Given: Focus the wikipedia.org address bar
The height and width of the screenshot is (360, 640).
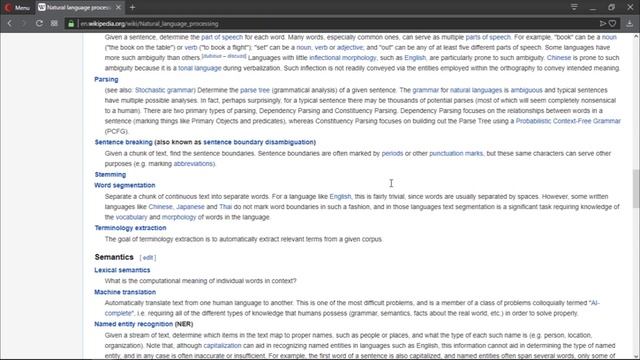Looking at the screenshot, I should coord(335,24).
